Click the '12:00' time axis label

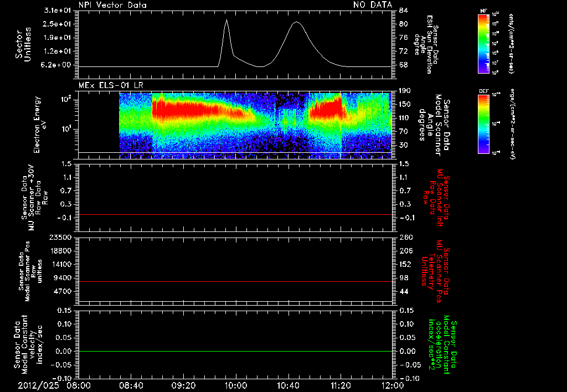coord(393,386)
